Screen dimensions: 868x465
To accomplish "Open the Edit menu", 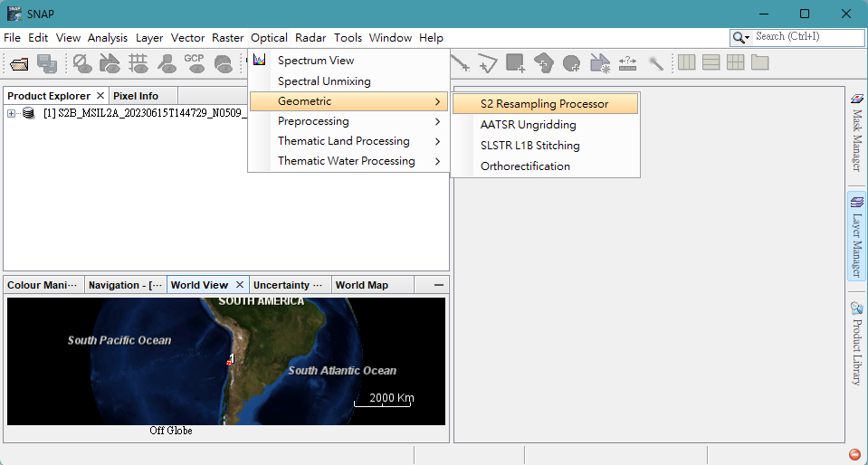I will point(38,38).
